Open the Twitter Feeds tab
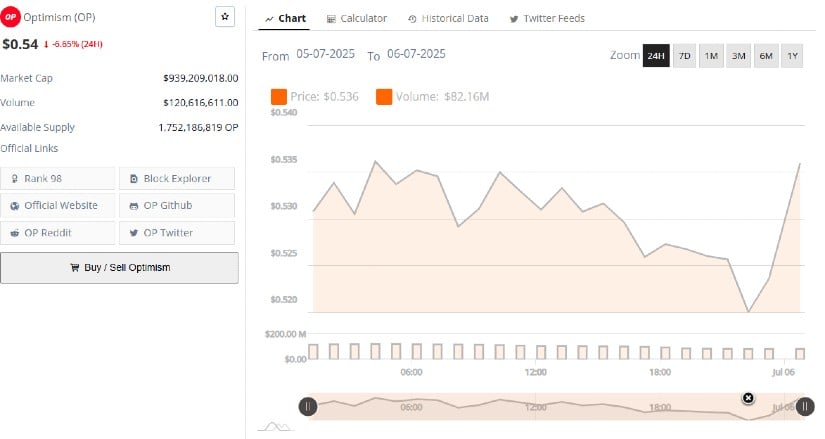Screen dimensions: 825x439 pos(547,18)
